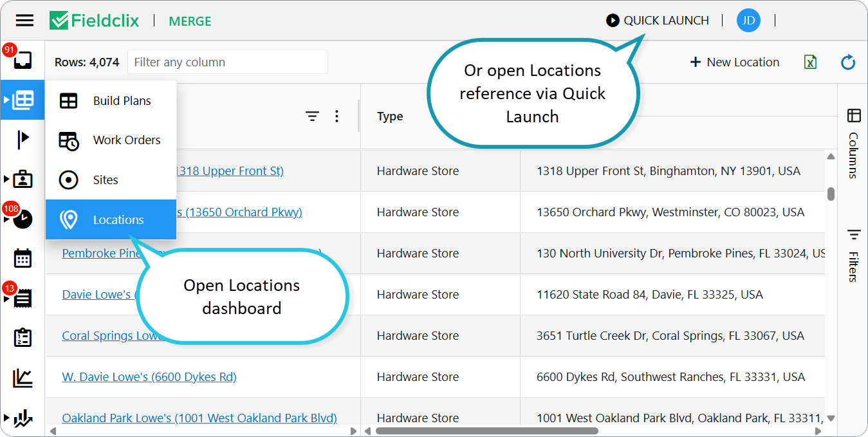This screenshot has width=868, height=437.
Task: Click the MERGE label in header
Action: point(190,21)
